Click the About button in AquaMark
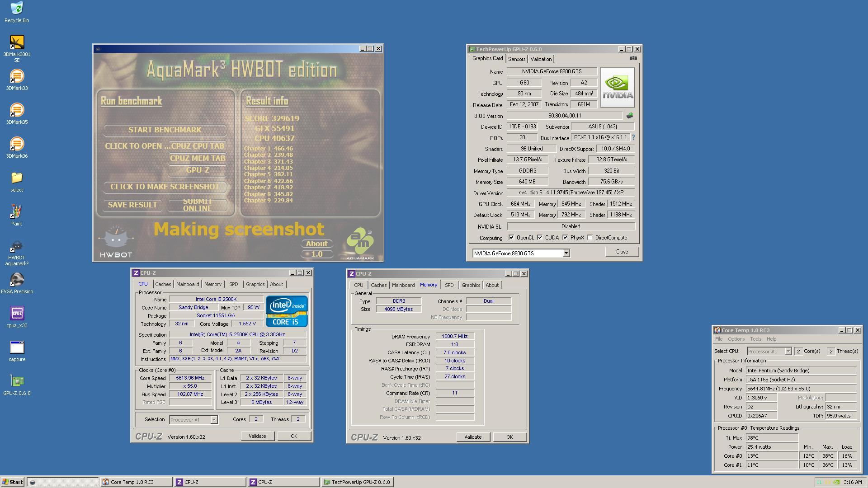The height and width of the screenshot is (488, 868). [x=317, y=244]
